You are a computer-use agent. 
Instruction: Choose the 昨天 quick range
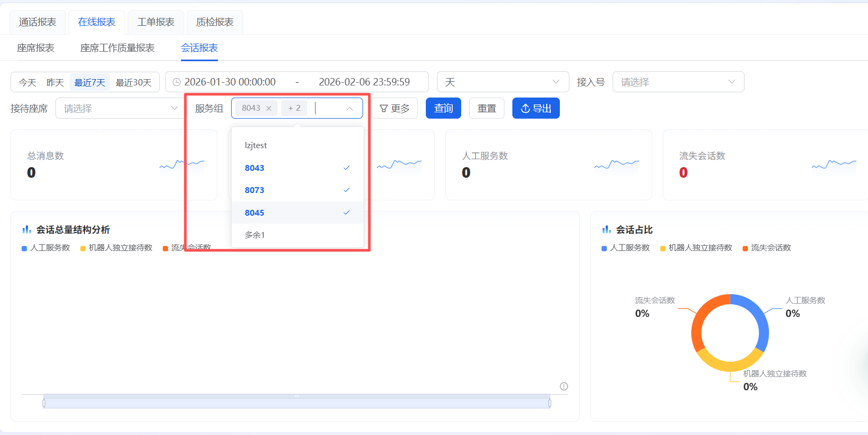55,82
